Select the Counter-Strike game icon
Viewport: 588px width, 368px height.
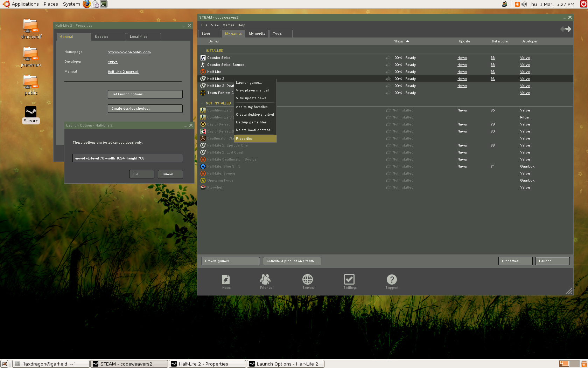point(203,58)
